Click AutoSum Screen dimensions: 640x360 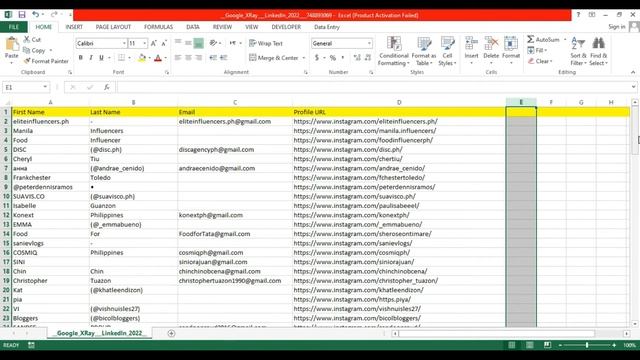pyautogui.click(x=543, y=40)
